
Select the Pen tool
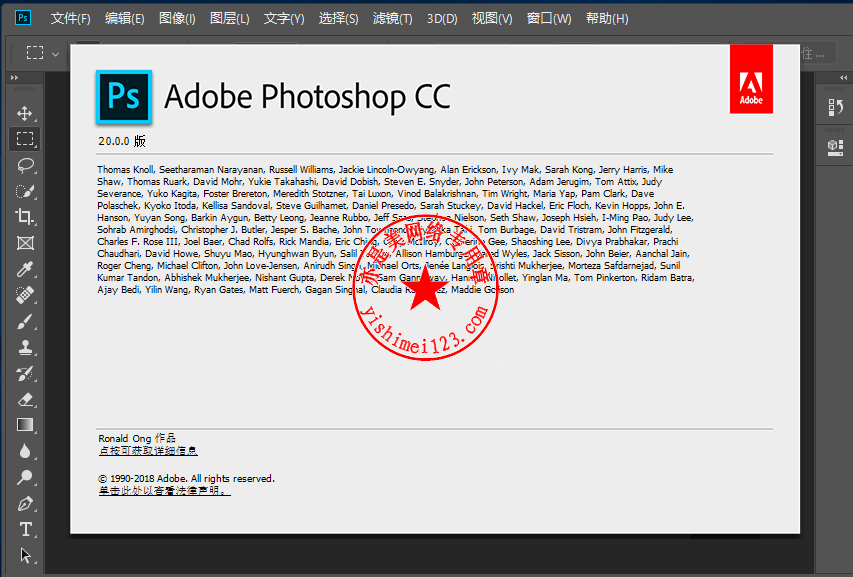(25, 504)
